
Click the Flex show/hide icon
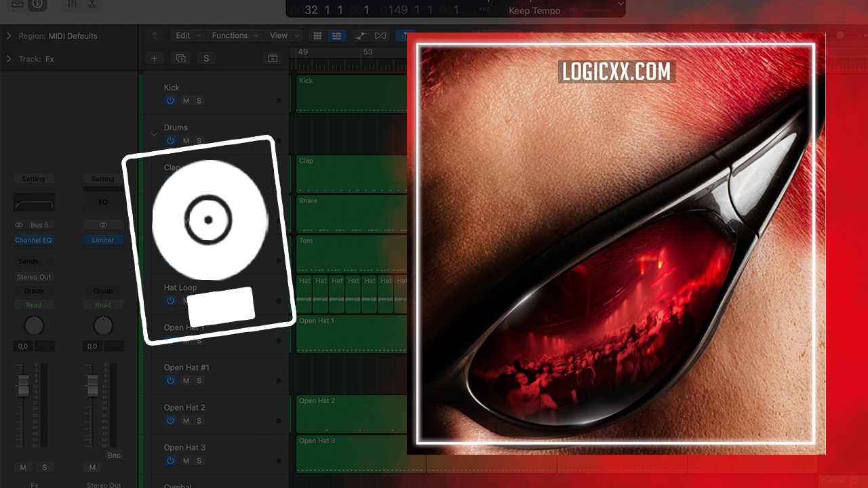pyautogui.click(x=380, y=35)
